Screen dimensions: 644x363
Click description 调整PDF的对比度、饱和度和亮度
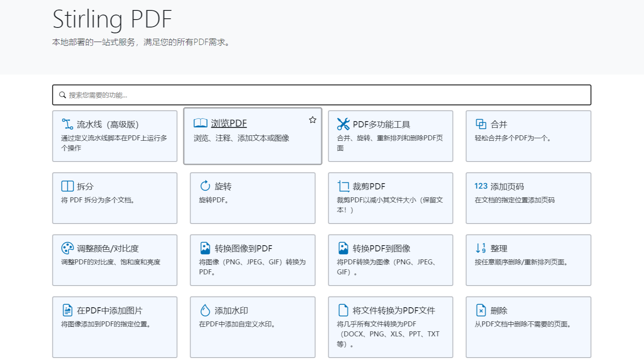(x=111, y=262)
